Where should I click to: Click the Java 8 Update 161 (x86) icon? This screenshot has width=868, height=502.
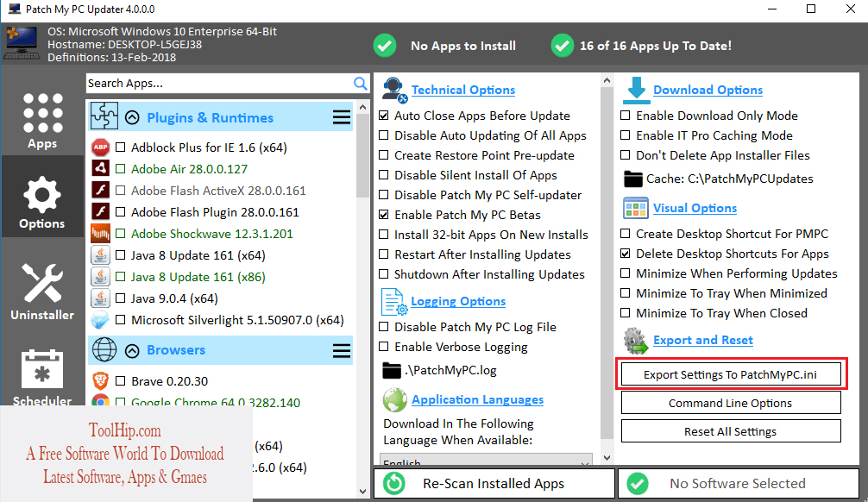click(100, 277)
